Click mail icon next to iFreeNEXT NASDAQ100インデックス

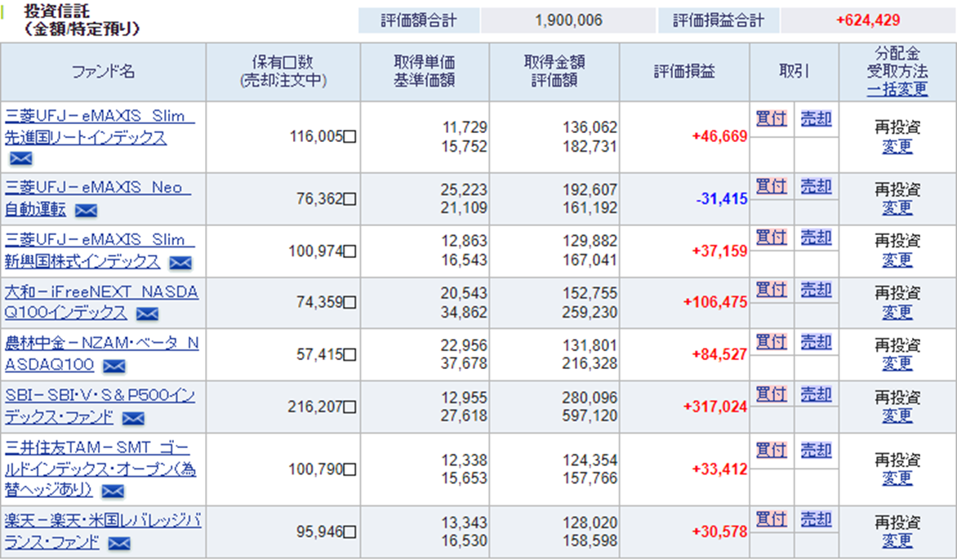pos(147,313)
